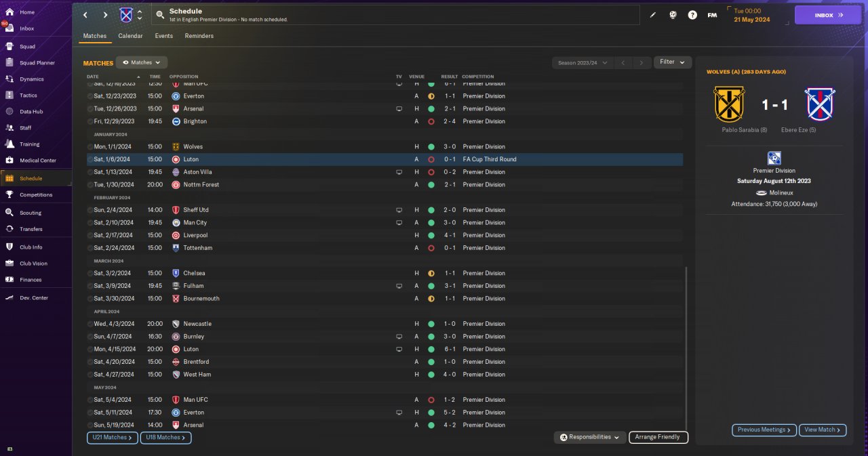This screenshot has width=868, height=456.
Task: Go to the next season arrow
Action: point(642,62)
